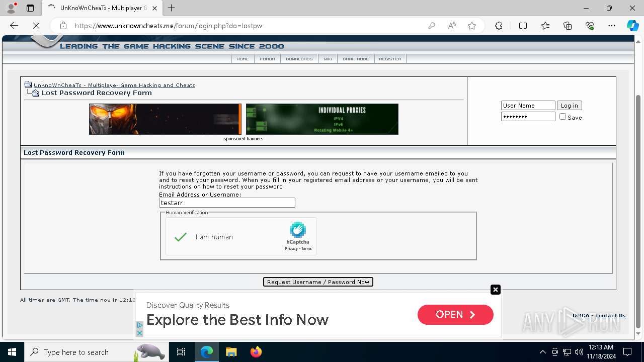
Task: Click UnKnoWnCheaTs breadcrumb link
Action: pos(114,85)
